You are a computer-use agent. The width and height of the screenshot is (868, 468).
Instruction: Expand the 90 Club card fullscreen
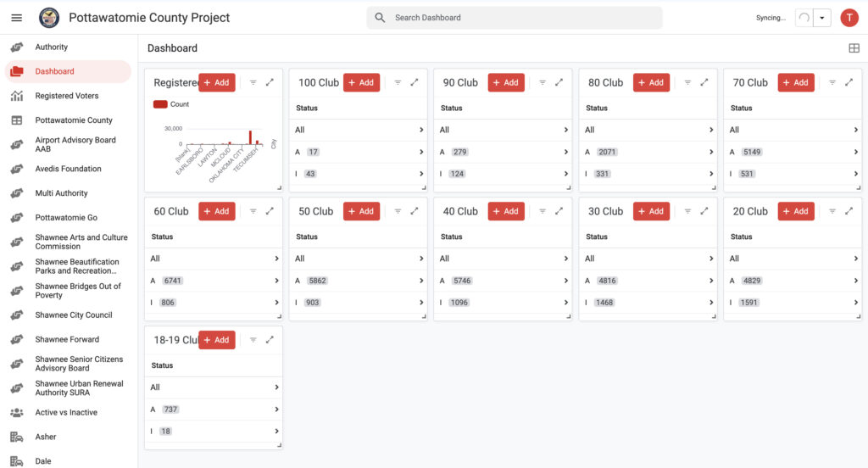559,82
